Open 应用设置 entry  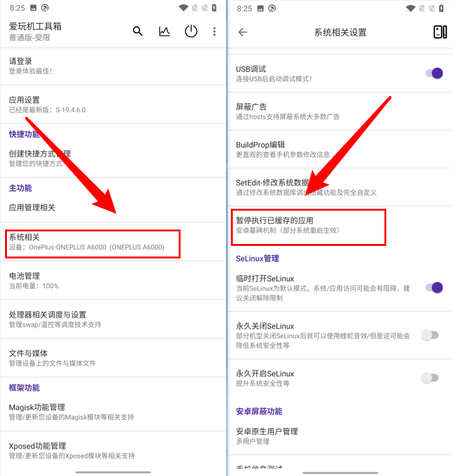[x=113, y=104]
